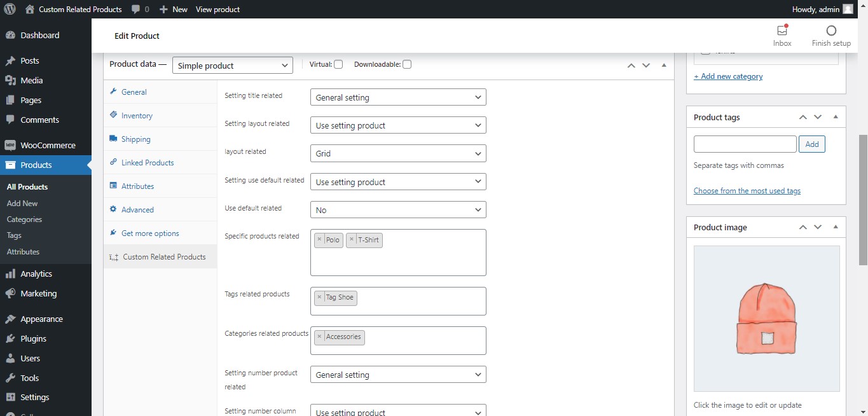Enable the Virtual checkbox
This screenshot has width=868, height=416.
click(x=338, y=64)
